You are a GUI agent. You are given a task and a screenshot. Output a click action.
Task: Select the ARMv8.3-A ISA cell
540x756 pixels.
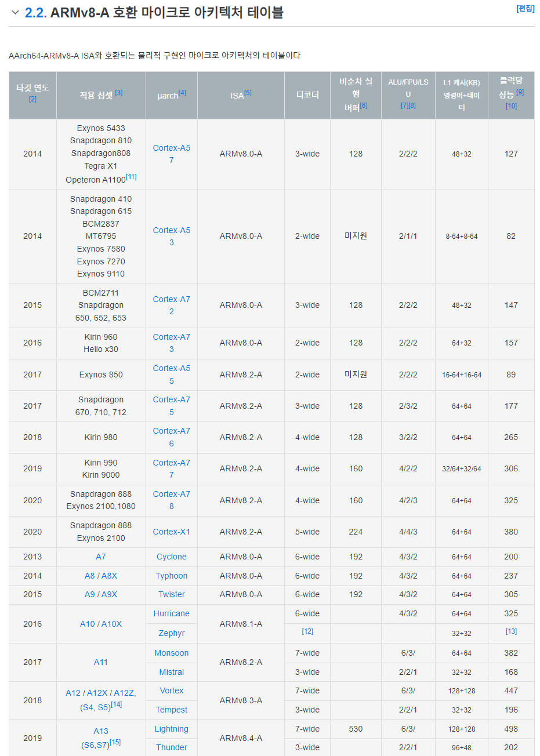[241, 700]
